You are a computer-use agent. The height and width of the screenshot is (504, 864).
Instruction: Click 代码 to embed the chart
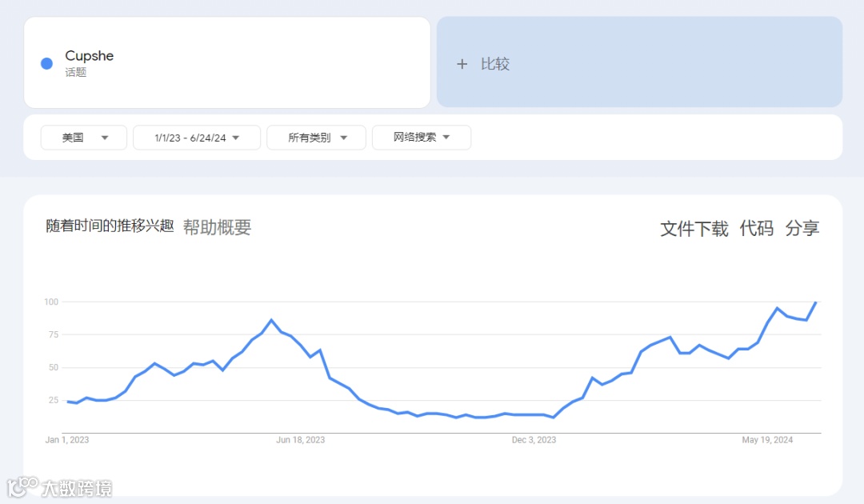[757, 228]
